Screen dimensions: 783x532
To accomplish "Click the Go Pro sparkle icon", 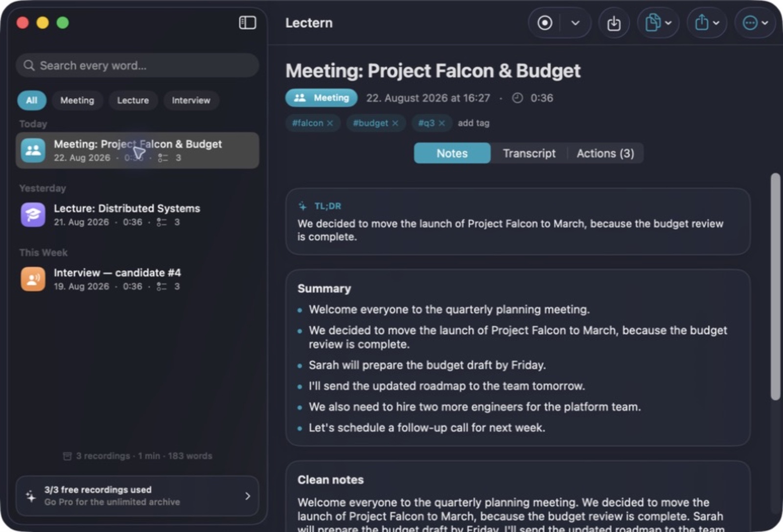I will click(x=31, y=496).
